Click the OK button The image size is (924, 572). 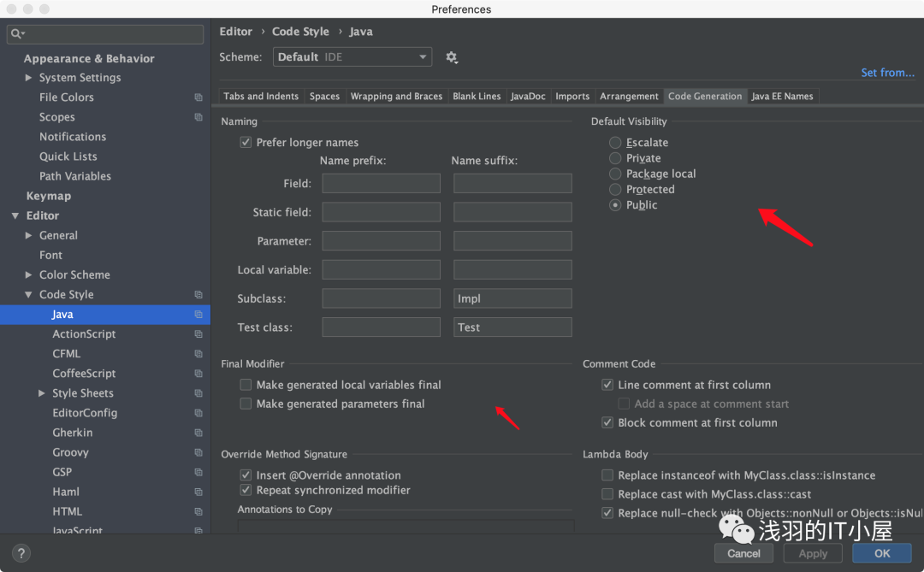pos(882,553)
